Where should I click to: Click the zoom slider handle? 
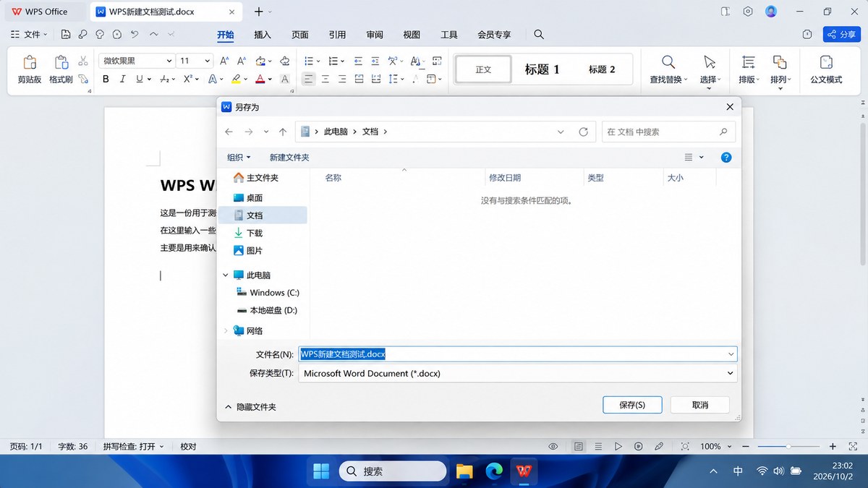(x=788, y=447)
